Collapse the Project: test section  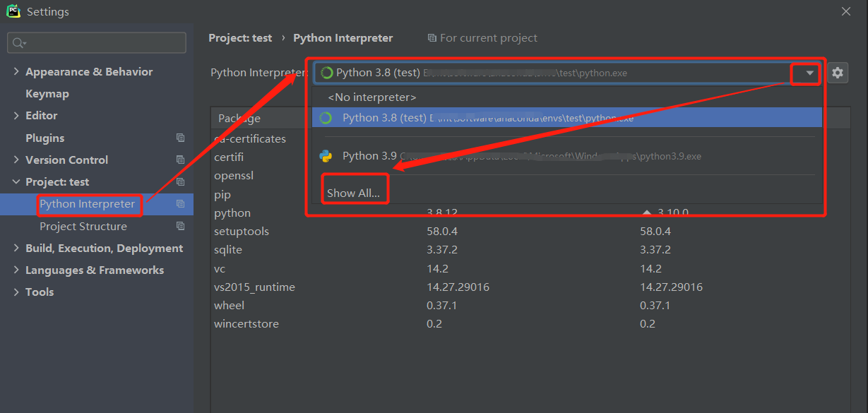pyautogui.click(x=17, y=181)
